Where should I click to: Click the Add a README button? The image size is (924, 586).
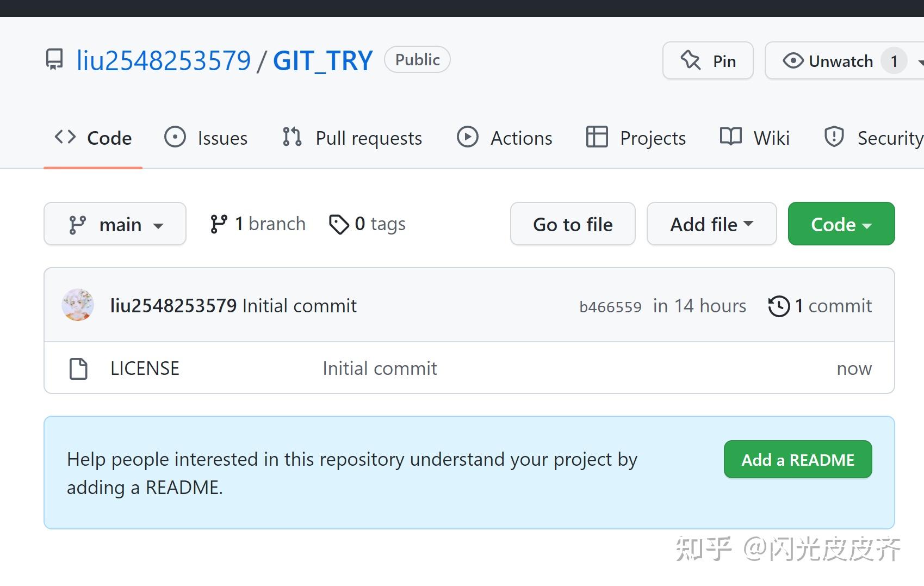click(797, 460)
